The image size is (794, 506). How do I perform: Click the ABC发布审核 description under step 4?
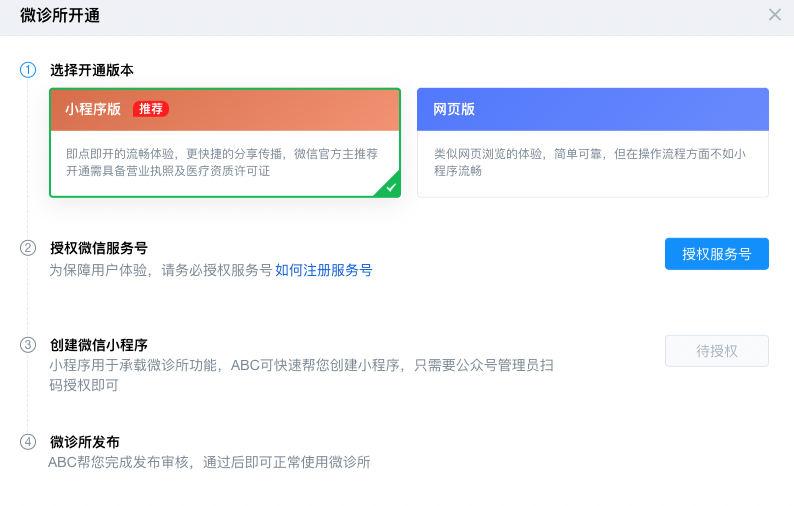209,462
